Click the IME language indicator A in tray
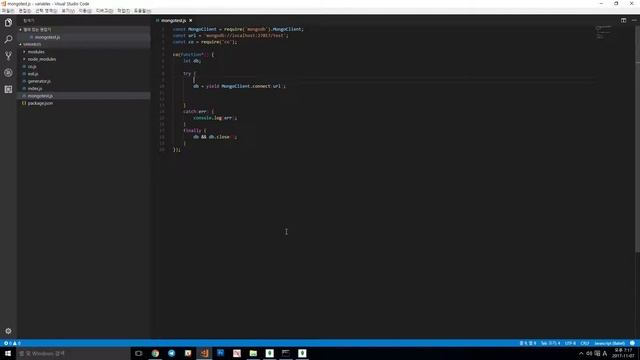This screenshot has width=640, height=360. 604,353
